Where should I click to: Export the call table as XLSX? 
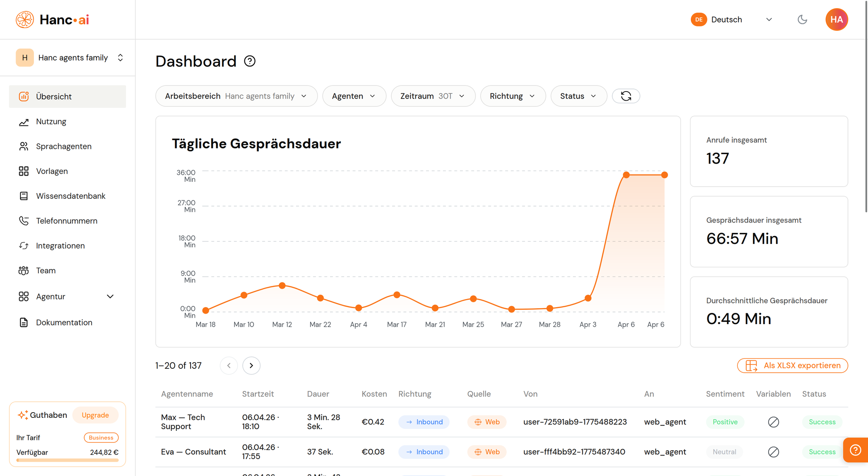click(792, 365)
